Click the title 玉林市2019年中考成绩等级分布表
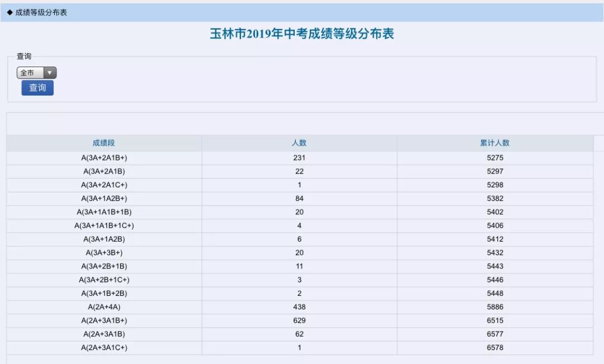 tap(302, 34)
